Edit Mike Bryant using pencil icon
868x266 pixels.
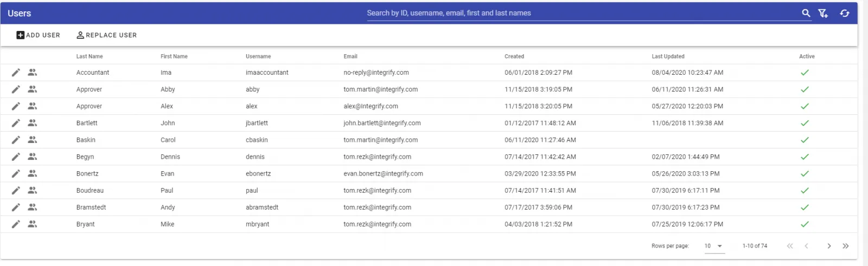tap(16, 223)
